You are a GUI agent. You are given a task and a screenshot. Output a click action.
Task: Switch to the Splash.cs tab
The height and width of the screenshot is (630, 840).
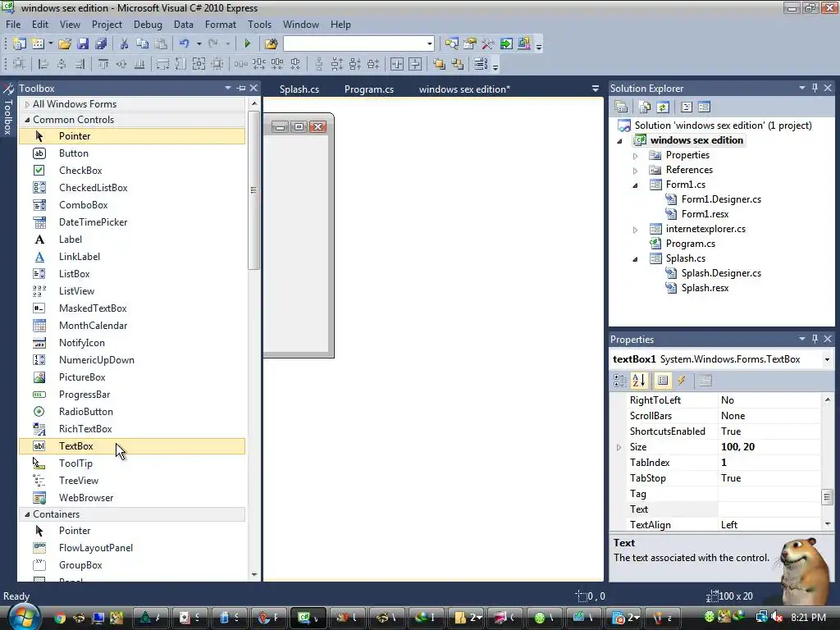[x=299, y=89]
